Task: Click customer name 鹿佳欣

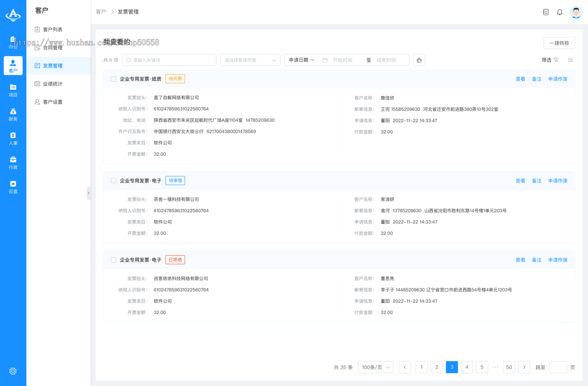Action: (388, 98)
